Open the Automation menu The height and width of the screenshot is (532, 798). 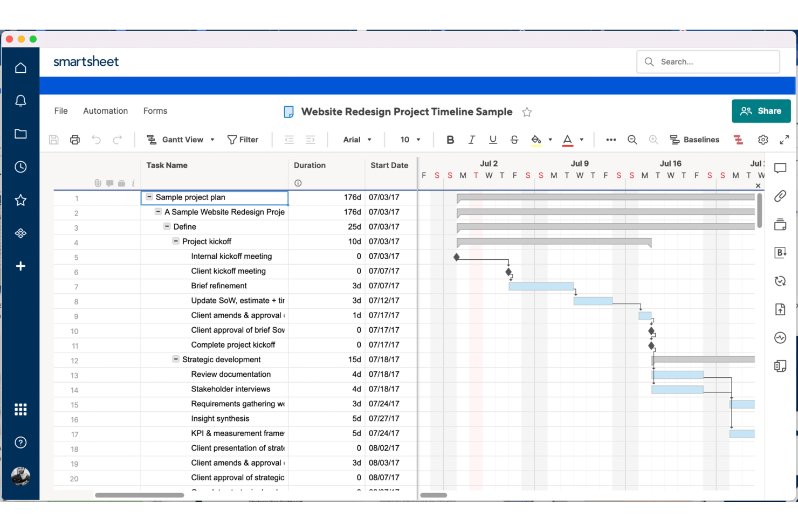click(106, 111)
